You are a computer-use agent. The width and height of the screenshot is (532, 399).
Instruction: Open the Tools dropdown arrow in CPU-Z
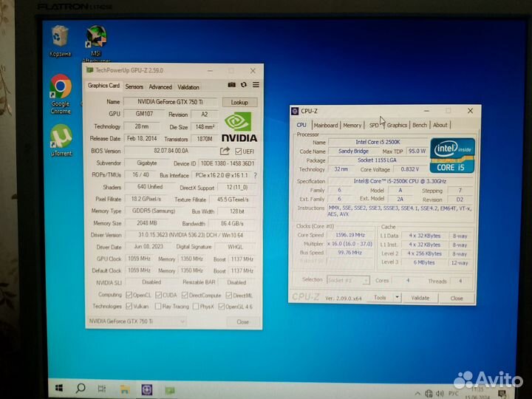click(x=397, y=298)
